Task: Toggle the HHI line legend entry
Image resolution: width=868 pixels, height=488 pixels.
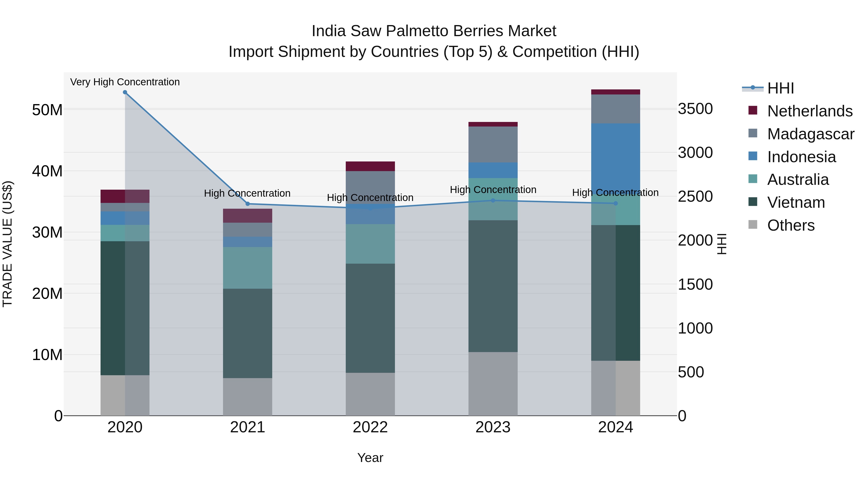Action: click(x=768, y=88)
